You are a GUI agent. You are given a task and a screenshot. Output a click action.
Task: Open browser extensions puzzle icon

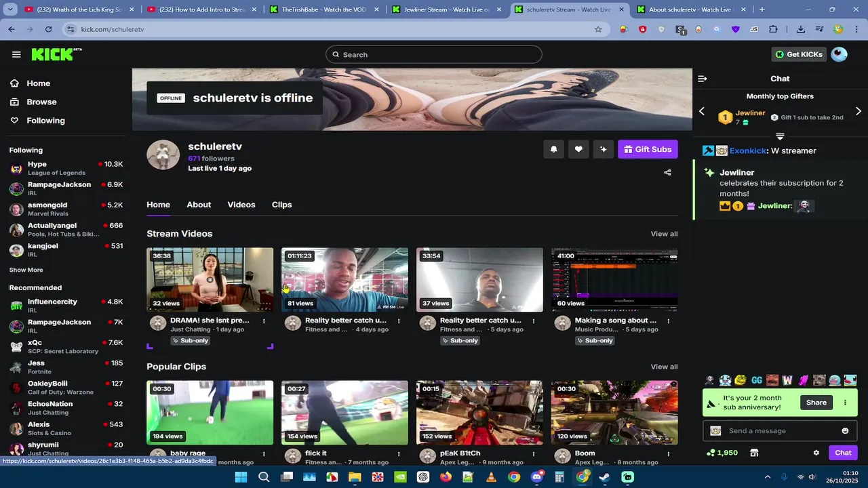pos(773,29)
